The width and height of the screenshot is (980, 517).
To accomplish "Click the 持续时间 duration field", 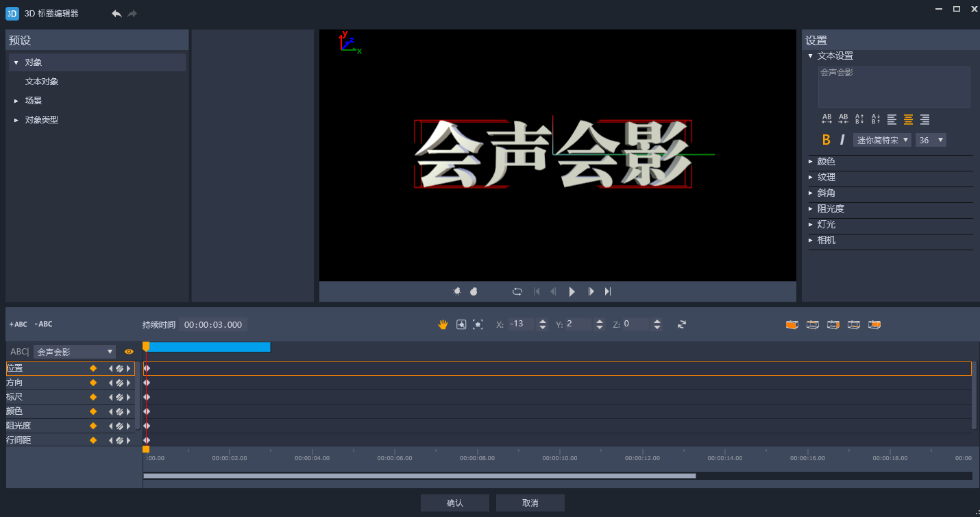I will [213, 325].
